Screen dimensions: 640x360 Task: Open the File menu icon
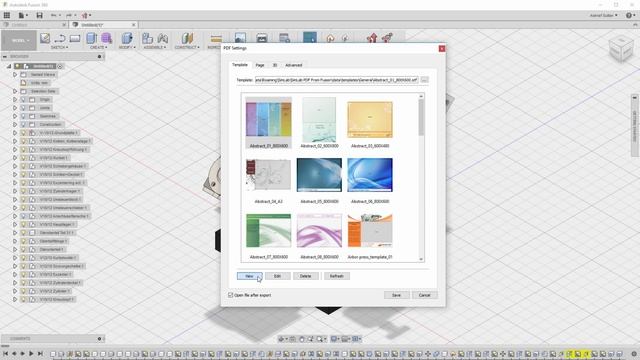[x=23, y=15]
